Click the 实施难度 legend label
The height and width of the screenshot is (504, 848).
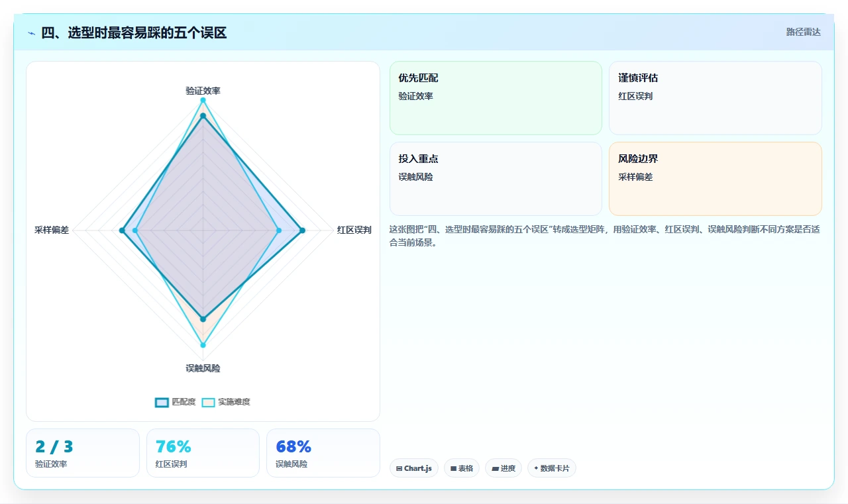(x=234, y=402)
